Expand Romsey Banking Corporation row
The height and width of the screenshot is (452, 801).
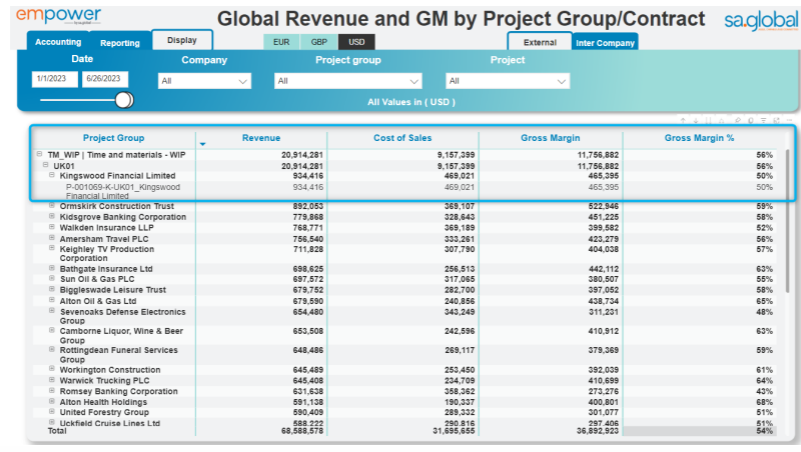52,390
